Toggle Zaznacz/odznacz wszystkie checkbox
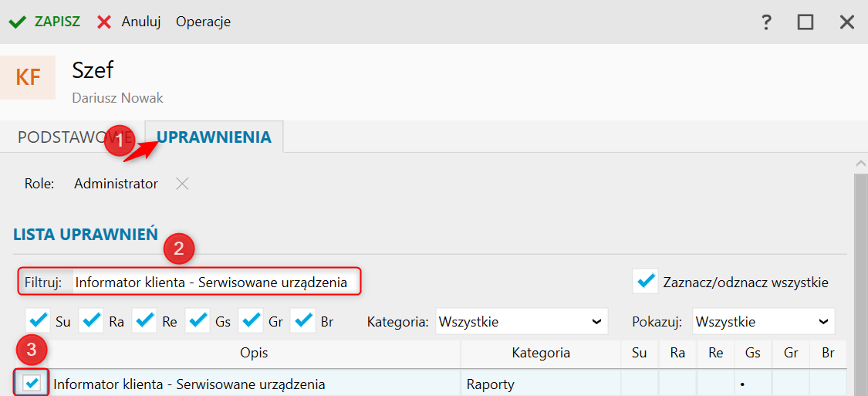Screen dimensions: 868x396 tap(645, 282)
